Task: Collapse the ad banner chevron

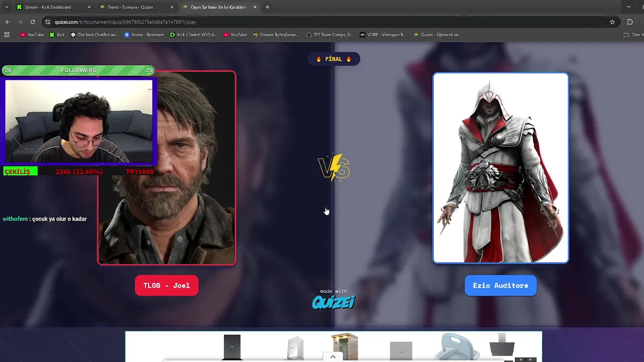Action: click(333, 357)
